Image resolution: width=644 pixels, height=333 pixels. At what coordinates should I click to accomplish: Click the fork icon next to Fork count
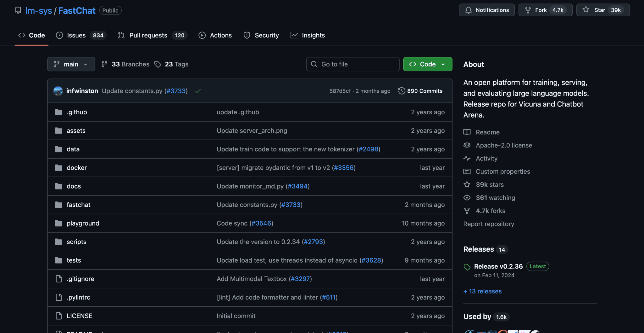(x=528, y=10)
